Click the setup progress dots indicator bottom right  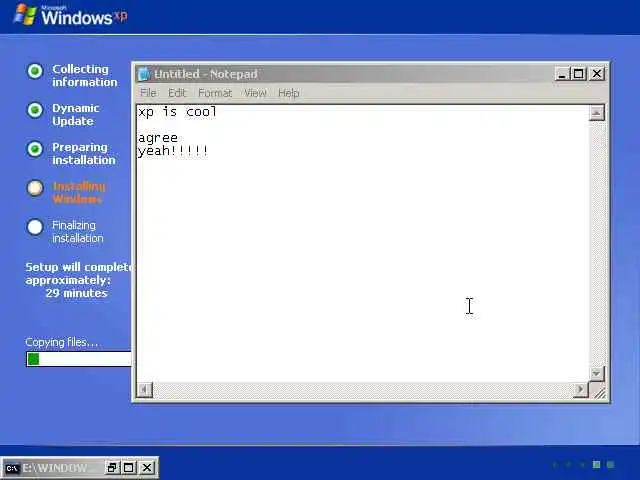point(583,464)
